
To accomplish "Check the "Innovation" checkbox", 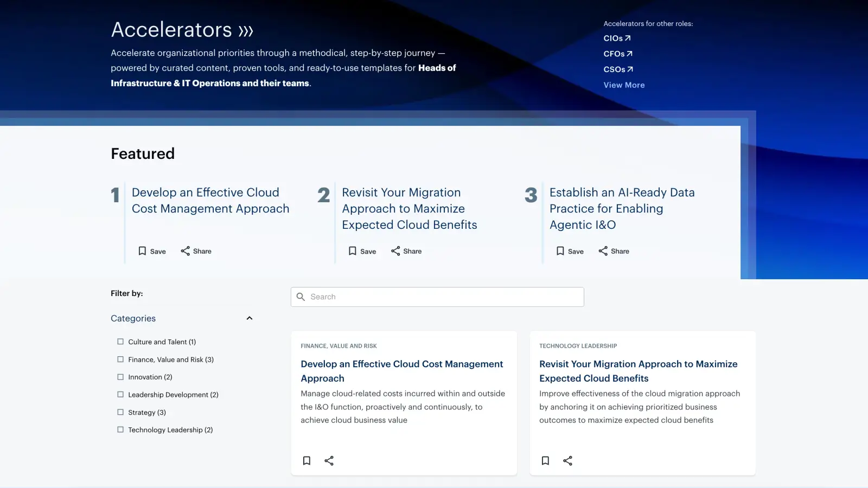I will coord(120,377).
